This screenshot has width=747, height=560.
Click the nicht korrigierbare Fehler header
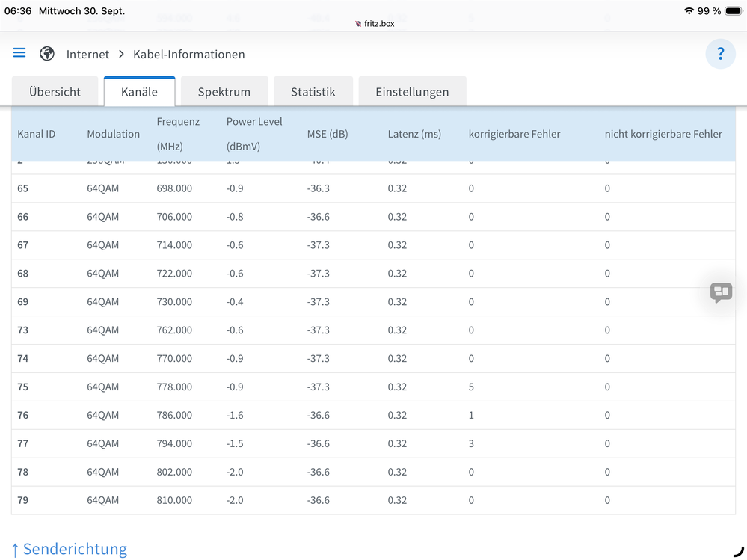pyautogui.click(x=664, y=134)
